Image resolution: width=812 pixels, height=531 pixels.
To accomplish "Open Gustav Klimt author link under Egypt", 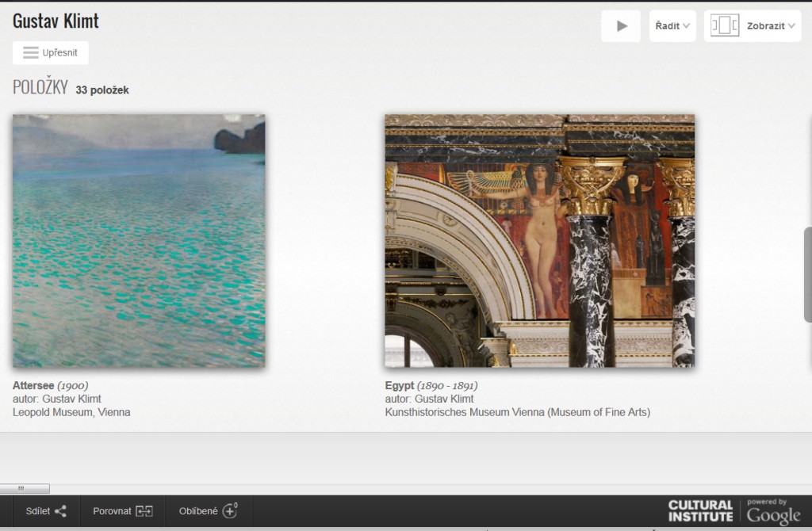I will coord(444,399).
